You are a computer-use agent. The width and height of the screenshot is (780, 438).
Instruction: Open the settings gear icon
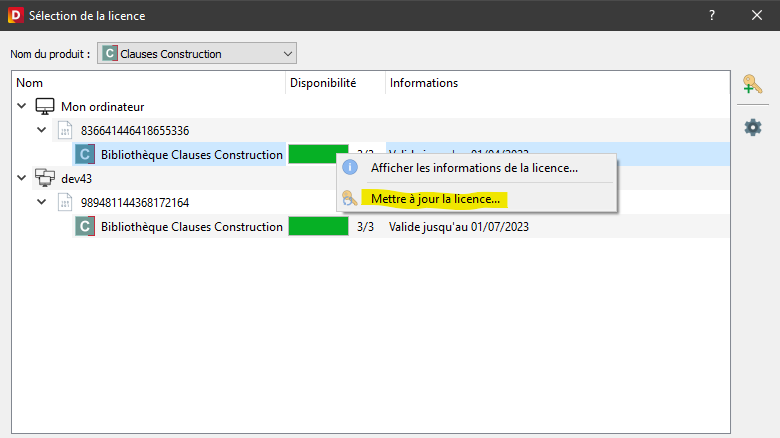point(752,128)
